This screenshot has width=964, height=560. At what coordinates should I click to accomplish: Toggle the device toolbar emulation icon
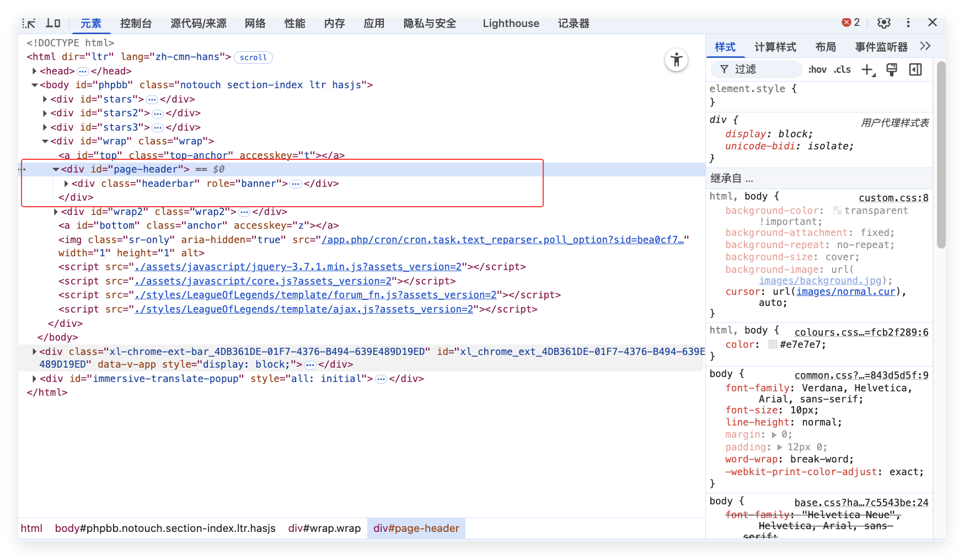(x=53, y=23)
